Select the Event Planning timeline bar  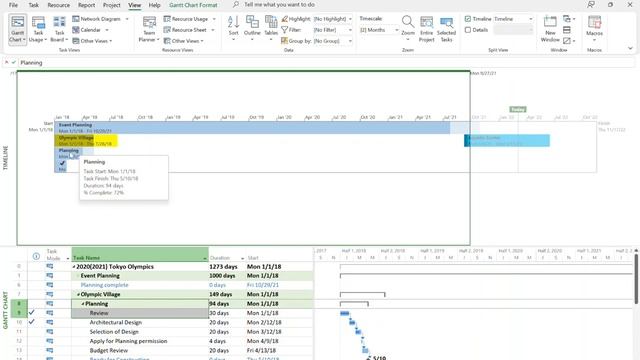click(252, 128)
